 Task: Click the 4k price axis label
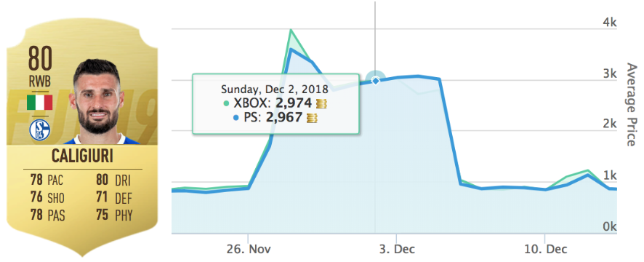pyautogui.click(x=609, y=23)
